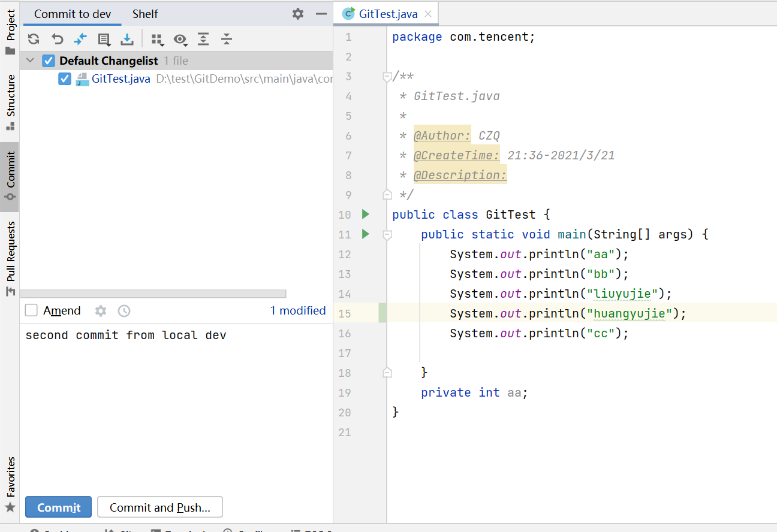Toggle the Commit sidebar tab
Viewport: 777px width, 532px height.
pos(10,177)
